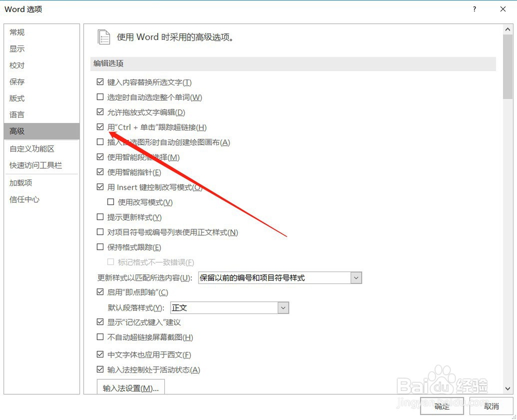Click the scrollbar down arrow
Screen dimensions: 517x420
(508, 388)
